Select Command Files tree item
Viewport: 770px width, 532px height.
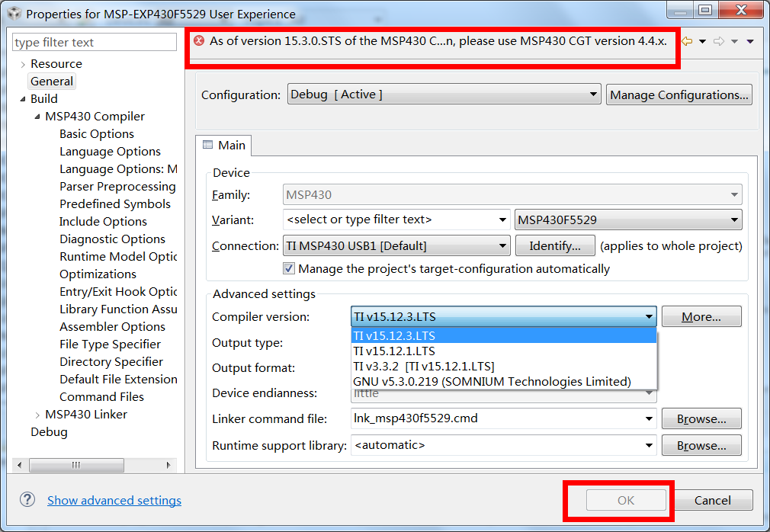101,396
